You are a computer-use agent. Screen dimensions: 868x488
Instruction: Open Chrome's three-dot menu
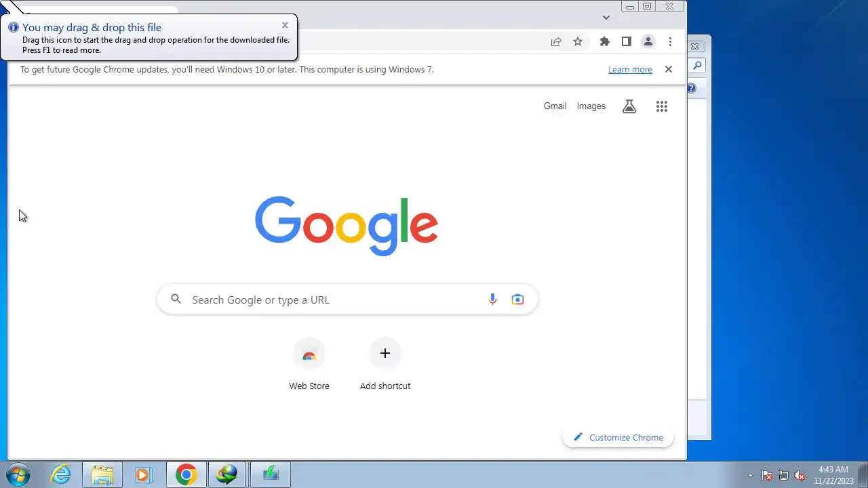(x=670, y=41)
